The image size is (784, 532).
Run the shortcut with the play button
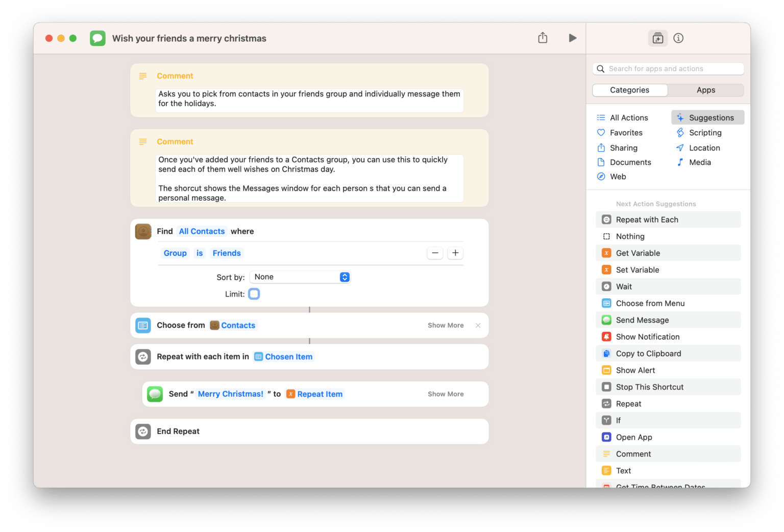pyautogui.click(x=572, y=38)
